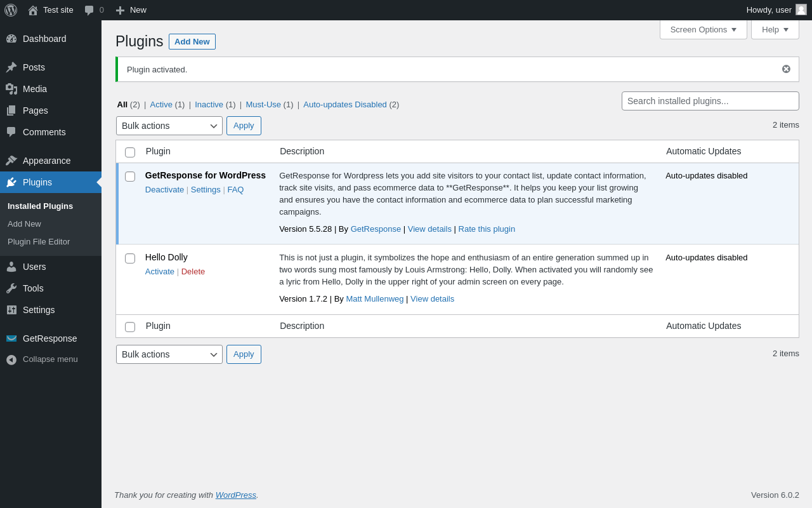Click the Search installed plugins field
812x508 pixels.
[710, 101]
